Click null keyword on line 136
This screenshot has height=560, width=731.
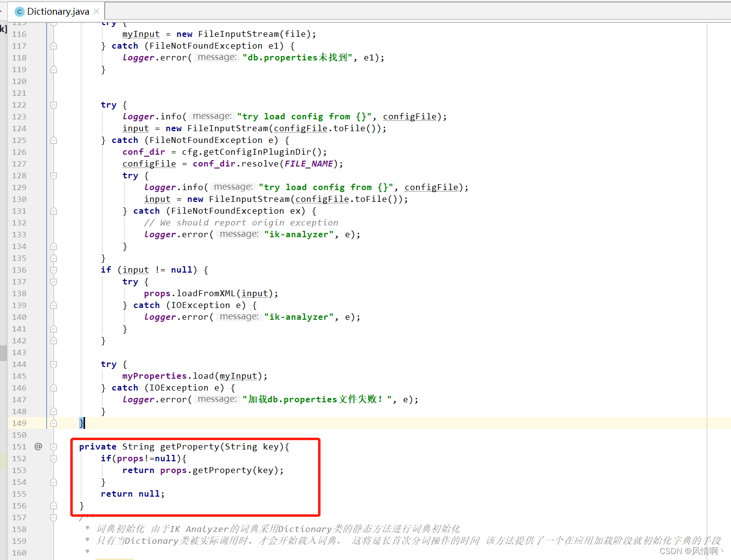pyautogui.click(x=181, y=270)
